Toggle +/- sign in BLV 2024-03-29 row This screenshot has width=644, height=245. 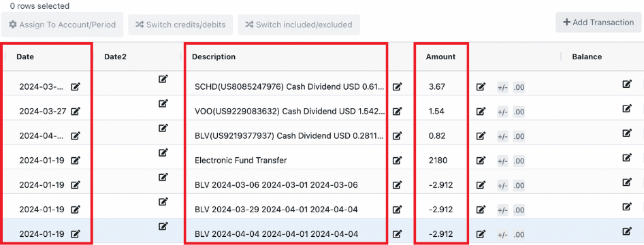pos(502,210)
